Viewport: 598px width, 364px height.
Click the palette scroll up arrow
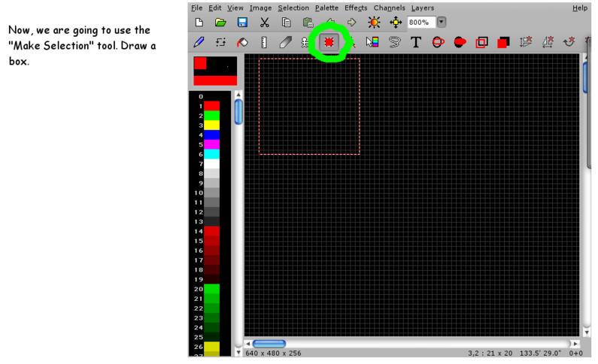[x=239, y=96]
